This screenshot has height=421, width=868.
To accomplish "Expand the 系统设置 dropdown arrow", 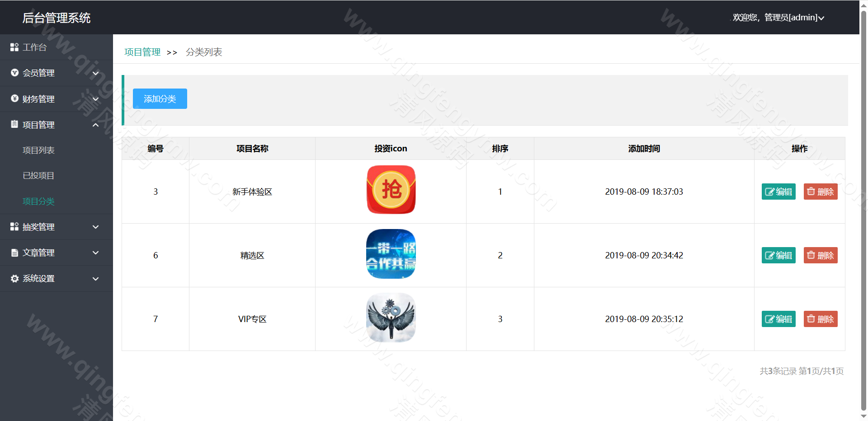I will click(x=95, y=279).
